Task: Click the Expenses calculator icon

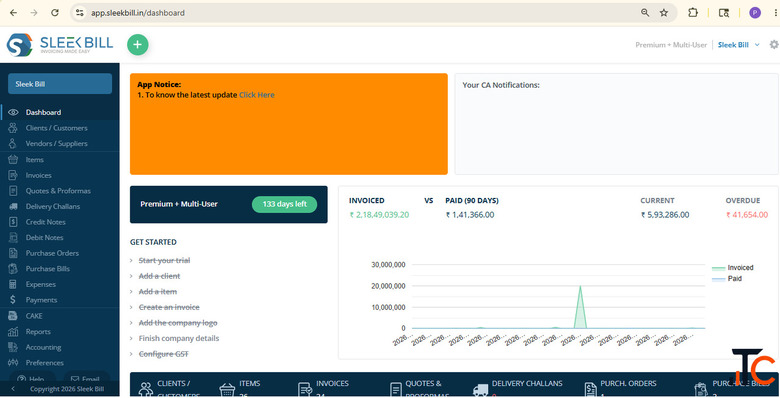Action: point(13,285)
